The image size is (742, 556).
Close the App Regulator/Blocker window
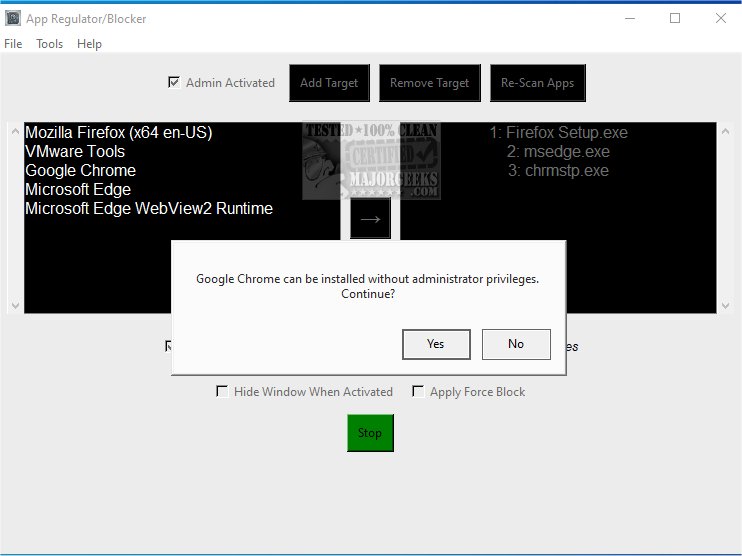tap(721, 18)
